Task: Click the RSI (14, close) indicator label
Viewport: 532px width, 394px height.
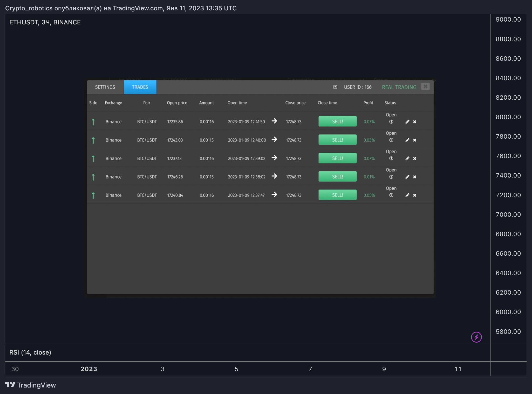Action: click(x=30, y=352)
